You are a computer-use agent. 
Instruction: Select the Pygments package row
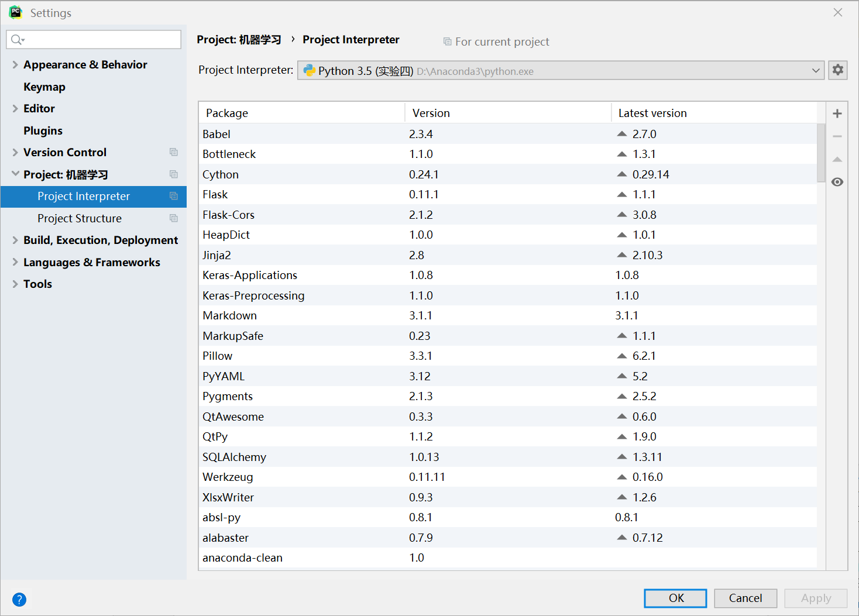(508, 396)
